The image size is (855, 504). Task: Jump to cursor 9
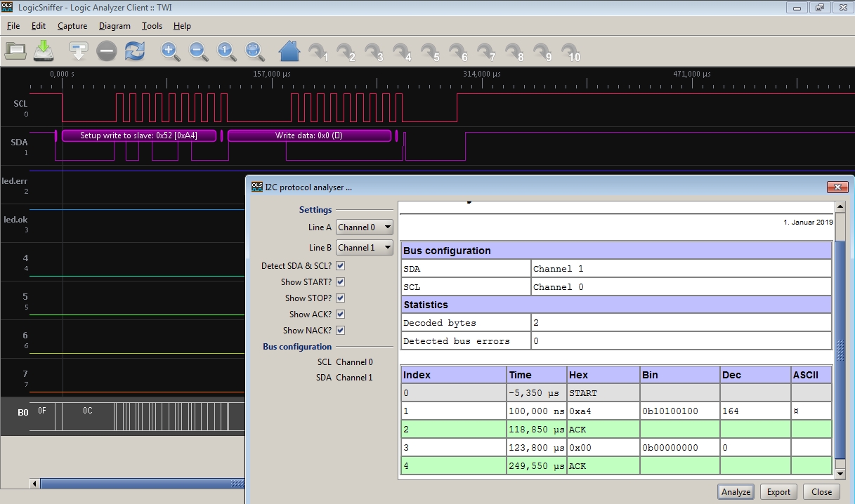coord(542,52)
